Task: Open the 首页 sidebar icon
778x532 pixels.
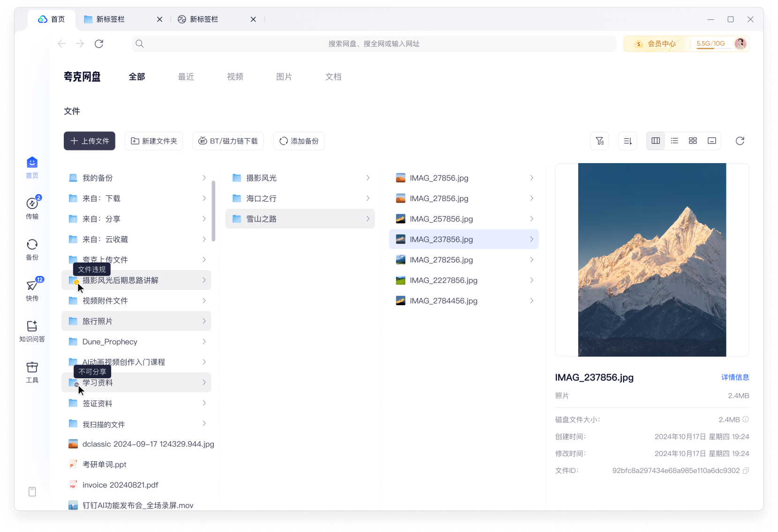Action: click(x=32, y=163)
